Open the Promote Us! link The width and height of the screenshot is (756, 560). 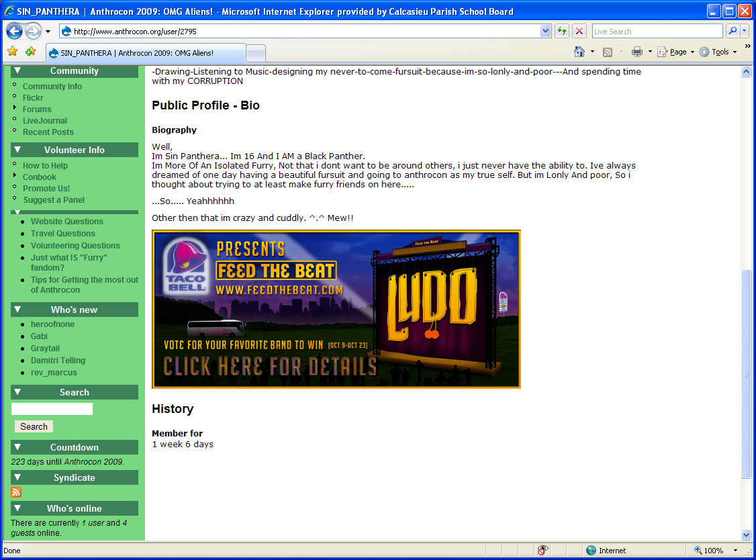point(46,189)
